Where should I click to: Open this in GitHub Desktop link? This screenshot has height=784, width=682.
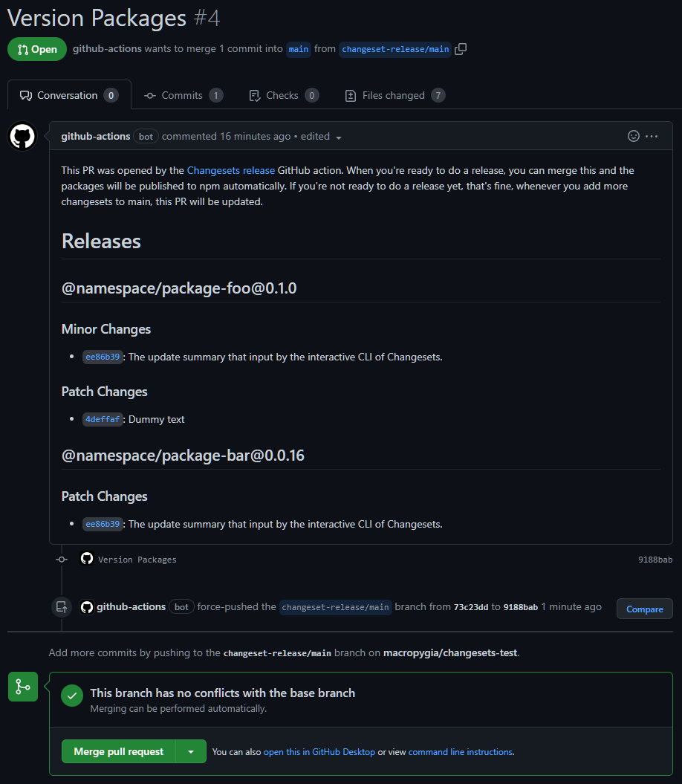pyautogui.click(x=319, y=752)
